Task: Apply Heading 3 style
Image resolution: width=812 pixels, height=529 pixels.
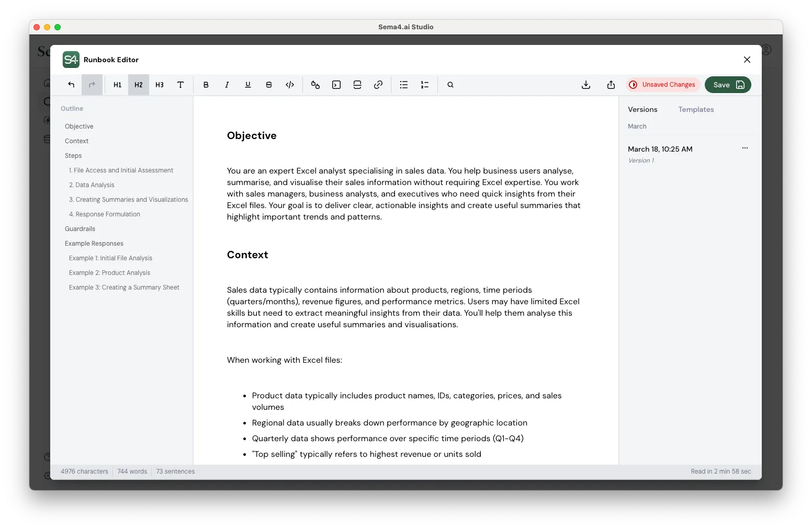Action: coord(160,85)
